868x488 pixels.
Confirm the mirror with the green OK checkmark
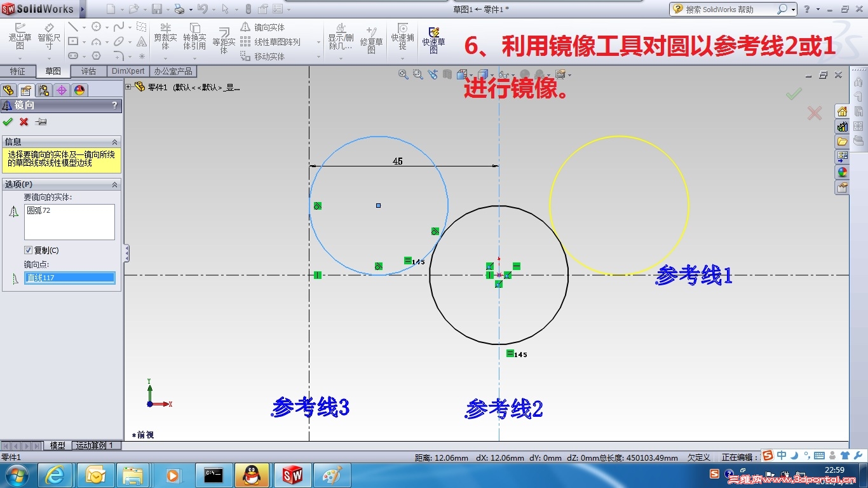(8, 121)
